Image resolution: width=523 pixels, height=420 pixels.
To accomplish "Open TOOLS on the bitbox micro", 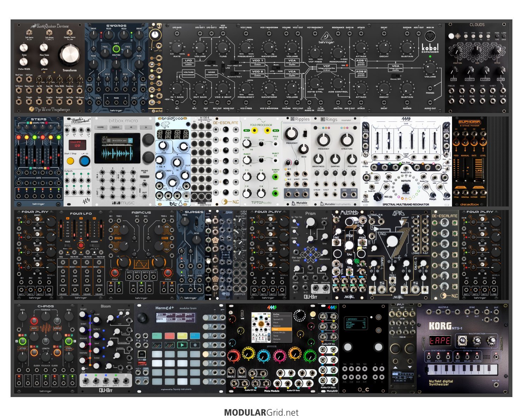I will [x=115, y=127].
